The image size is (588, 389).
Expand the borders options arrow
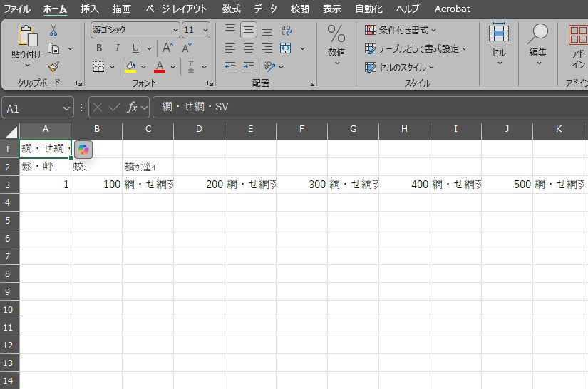point(112,67)
